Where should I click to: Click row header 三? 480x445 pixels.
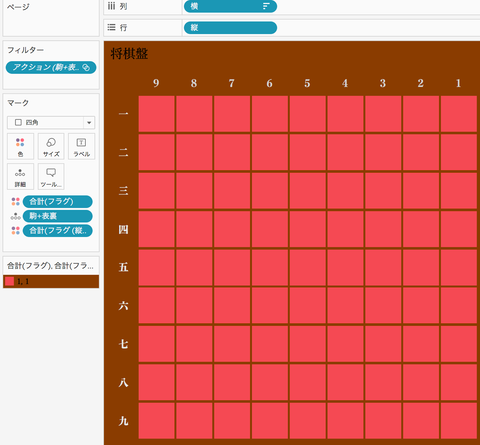point(123,191)
